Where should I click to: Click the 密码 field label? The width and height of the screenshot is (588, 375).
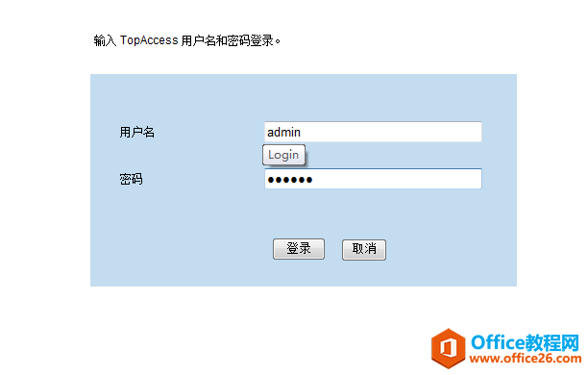(131, 179)
